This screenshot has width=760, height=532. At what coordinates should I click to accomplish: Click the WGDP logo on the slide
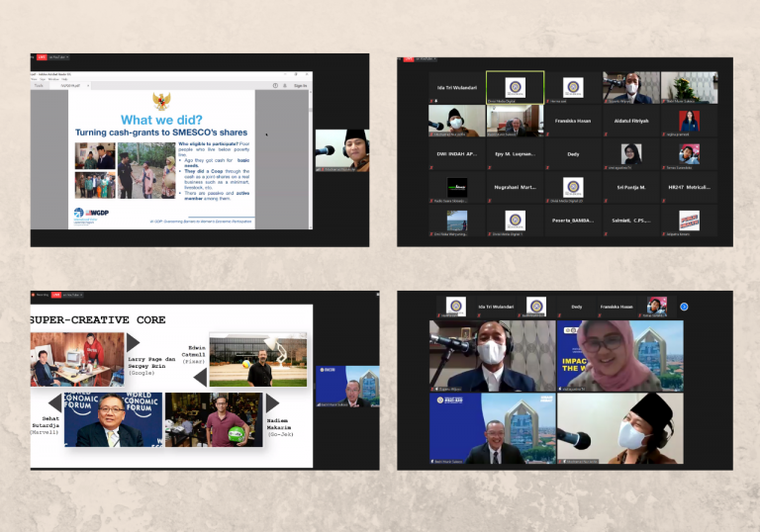(97, 213)
